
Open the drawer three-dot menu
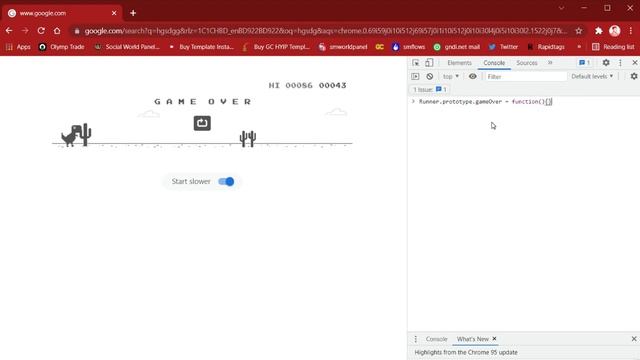pos(416,339)
